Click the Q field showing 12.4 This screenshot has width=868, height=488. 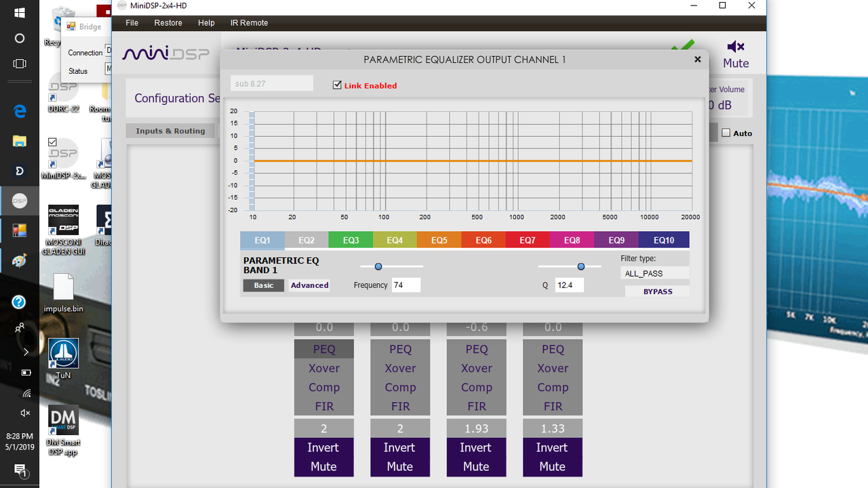tap(570, 285)
